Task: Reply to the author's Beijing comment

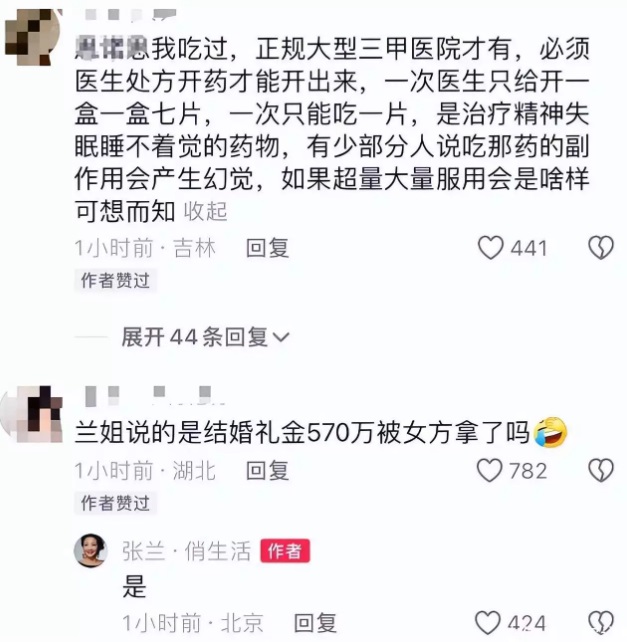Action: click(x=315, y=623)
